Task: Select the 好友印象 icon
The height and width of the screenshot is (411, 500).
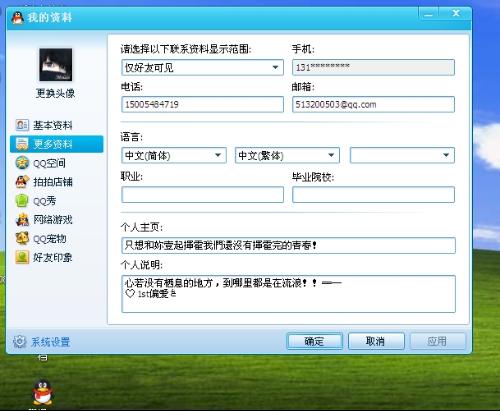Action: pyautogui.click(x=22, y=257)
